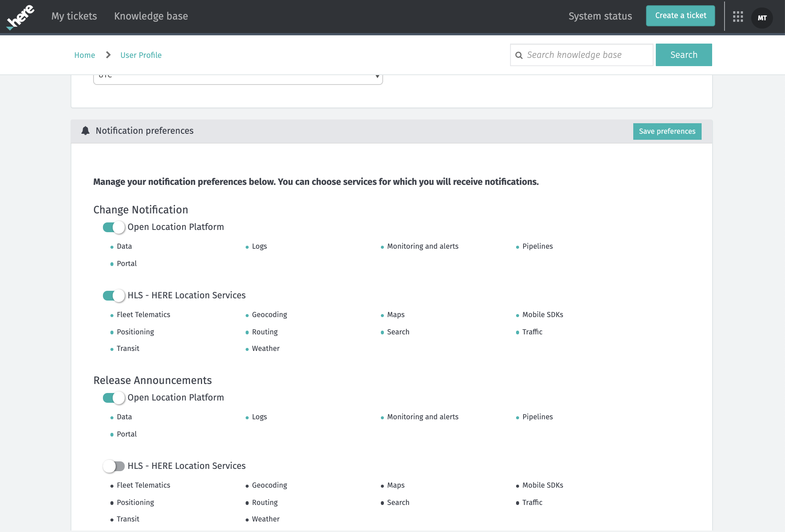Enable Release Announcements HLS Location Services switch
The width and height of the screenshot is (785, 532).
click(114, 466)
